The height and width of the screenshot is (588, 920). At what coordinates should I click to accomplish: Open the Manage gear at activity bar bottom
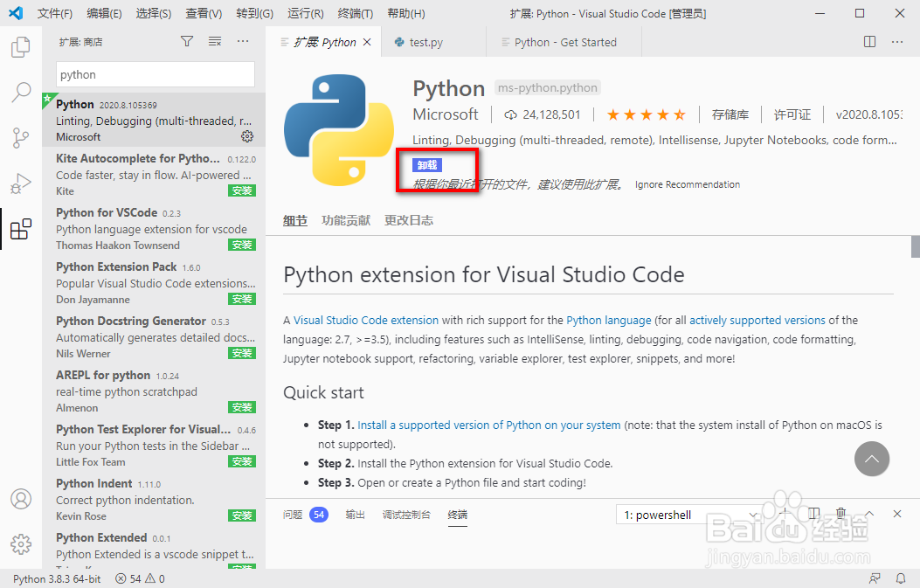tap(21, 544)
